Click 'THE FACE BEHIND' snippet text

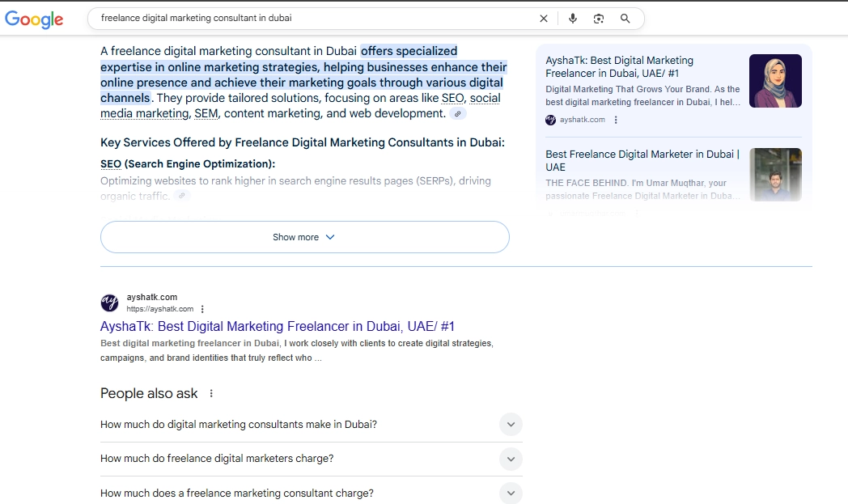tap(642, 190)
